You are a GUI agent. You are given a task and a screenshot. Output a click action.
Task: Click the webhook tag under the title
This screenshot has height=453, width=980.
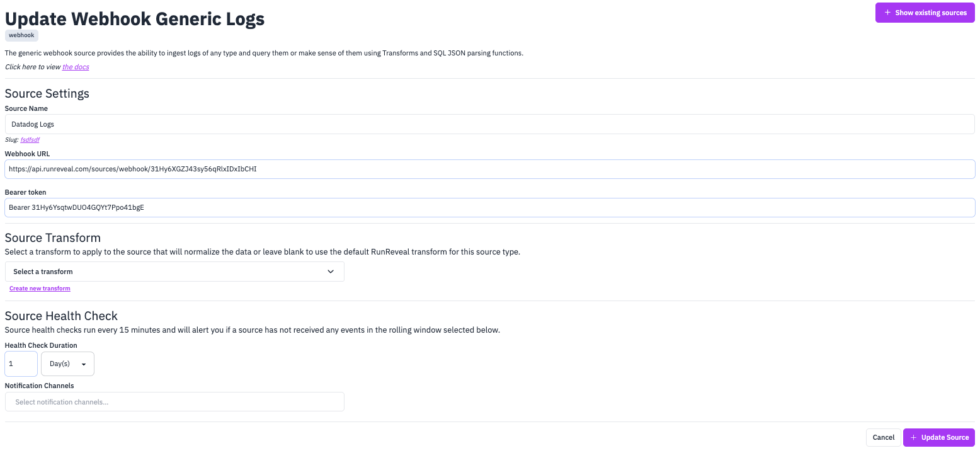pyautogui.click(x=21, y=35)
